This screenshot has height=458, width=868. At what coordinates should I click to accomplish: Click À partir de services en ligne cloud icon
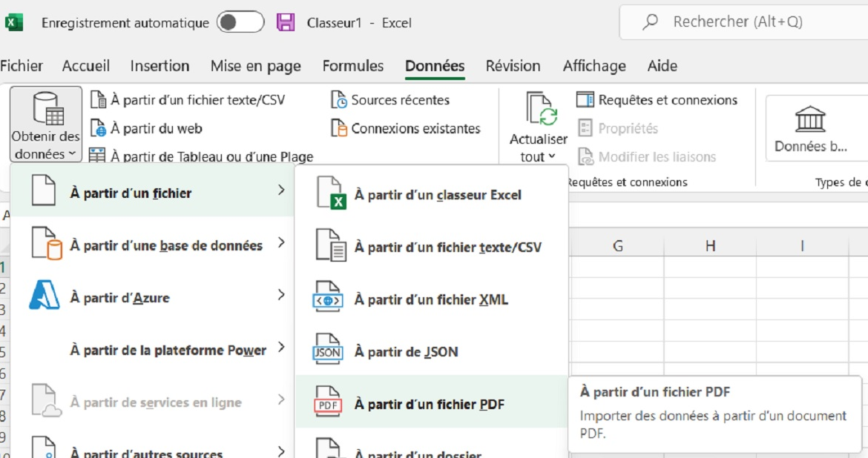point(46,400)
